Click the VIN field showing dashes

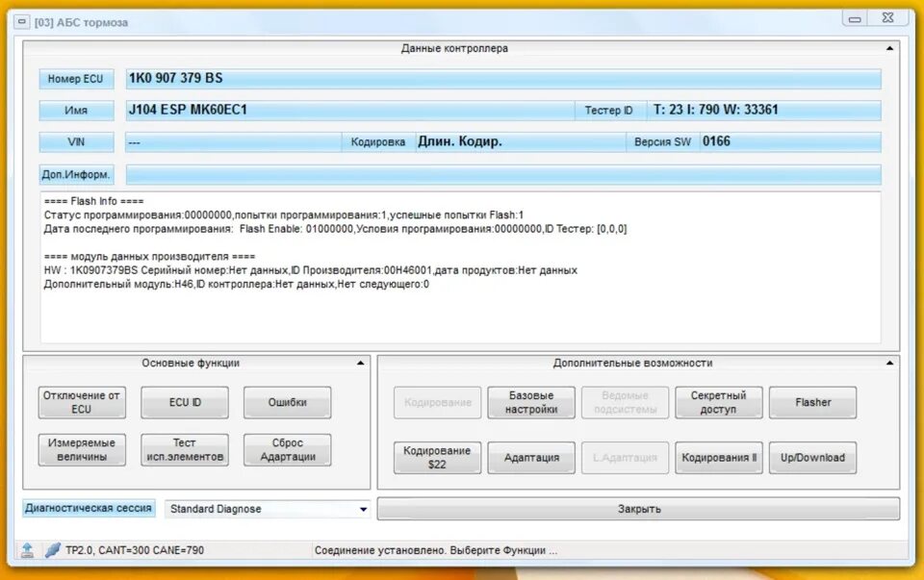coord(233,142)
